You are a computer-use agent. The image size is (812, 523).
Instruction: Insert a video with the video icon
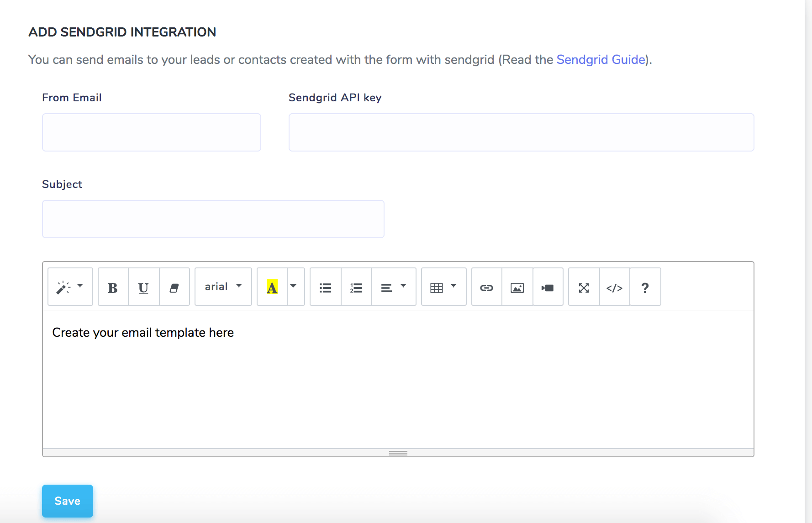(548, 287)
